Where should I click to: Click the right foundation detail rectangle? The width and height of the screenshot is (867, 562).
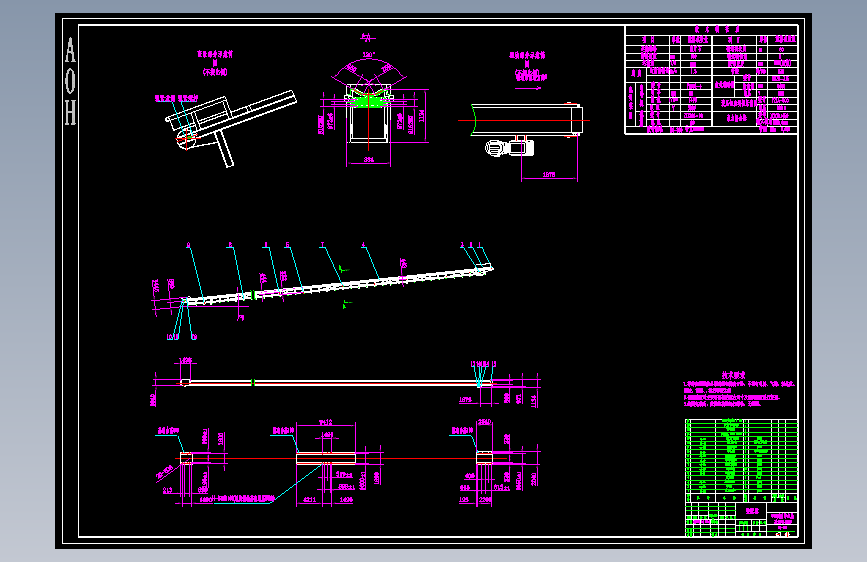point(484,457)
